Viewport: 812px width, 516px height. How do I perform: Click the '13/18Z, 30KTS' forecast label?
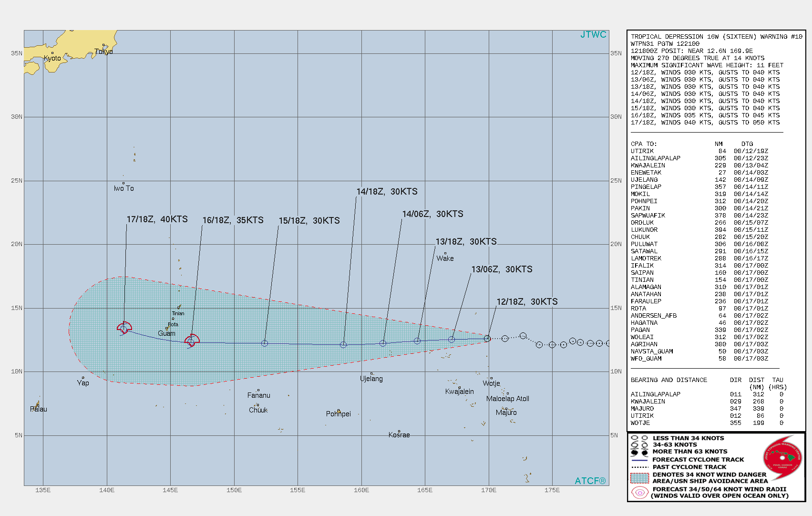pos(466,242)
